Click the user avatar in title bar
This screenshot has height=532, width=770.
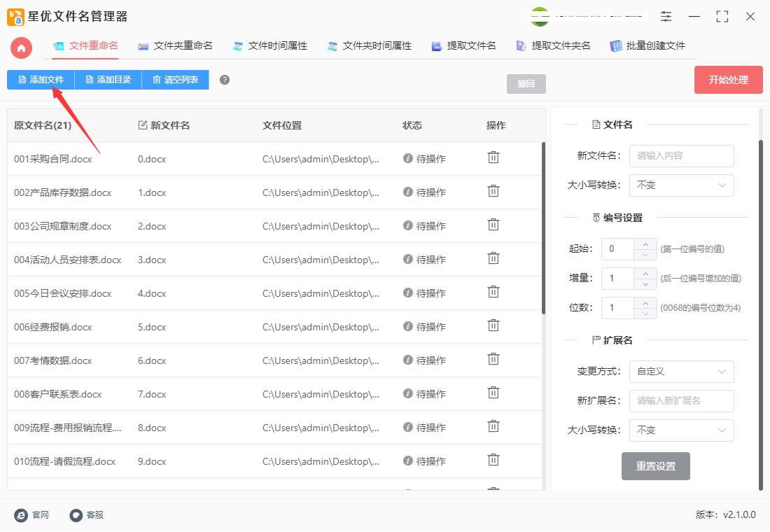pos(540,17)
